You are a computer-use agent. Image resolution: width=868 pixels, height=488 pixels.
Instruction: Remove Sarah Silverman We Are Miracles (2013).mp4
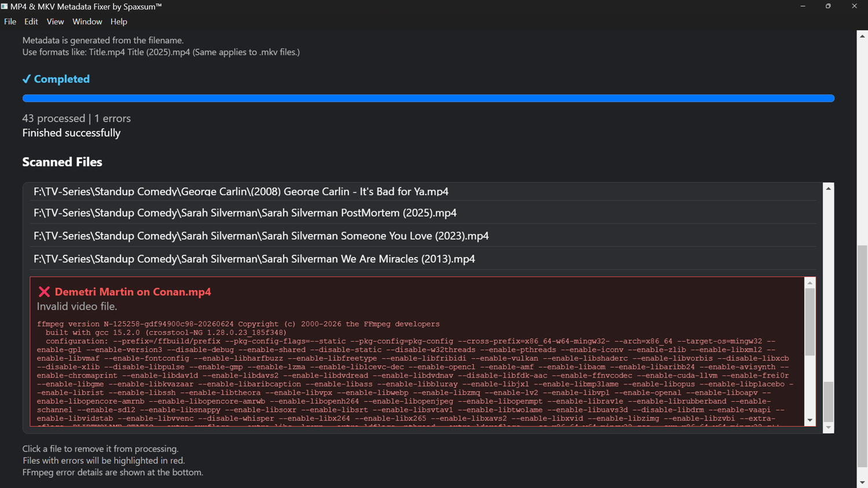coord(423,259)
